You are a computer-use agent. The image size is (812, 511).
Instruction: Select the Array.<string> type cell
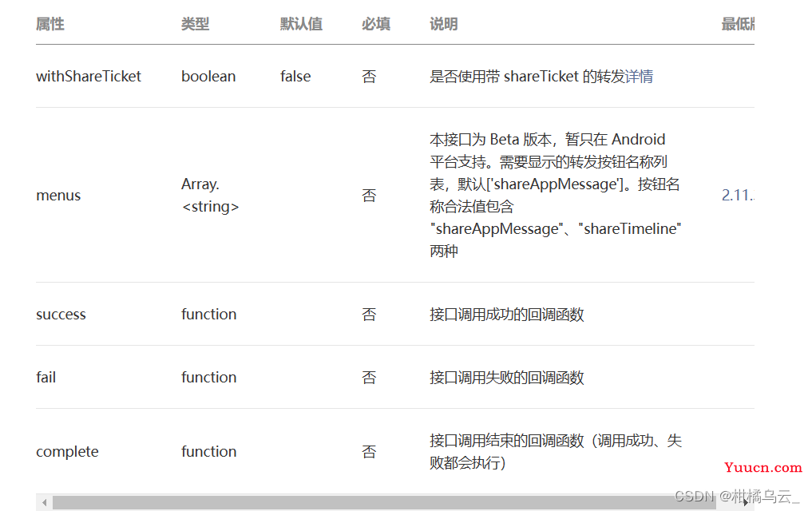[210, 195]
